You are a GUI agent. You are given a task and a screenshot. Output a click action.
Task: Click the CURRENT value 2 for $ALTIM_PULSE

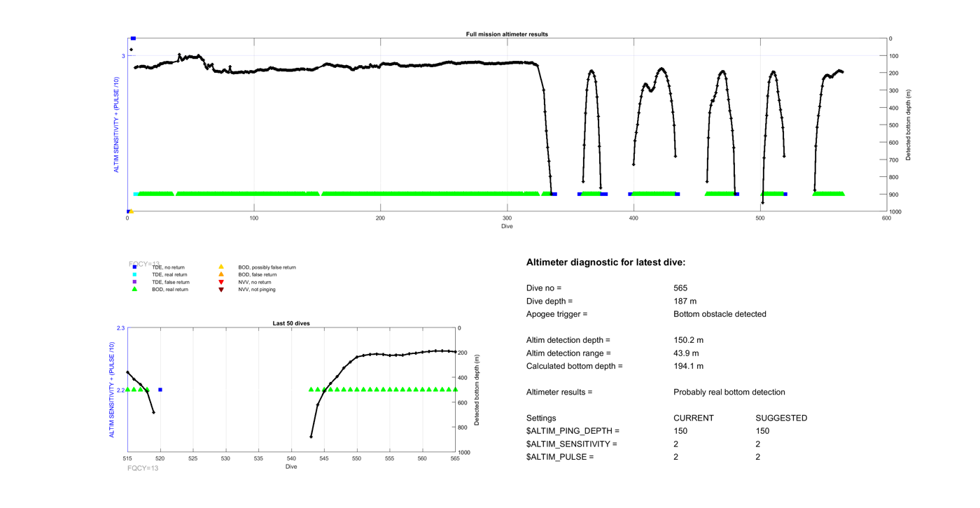(x=675, y=457)
